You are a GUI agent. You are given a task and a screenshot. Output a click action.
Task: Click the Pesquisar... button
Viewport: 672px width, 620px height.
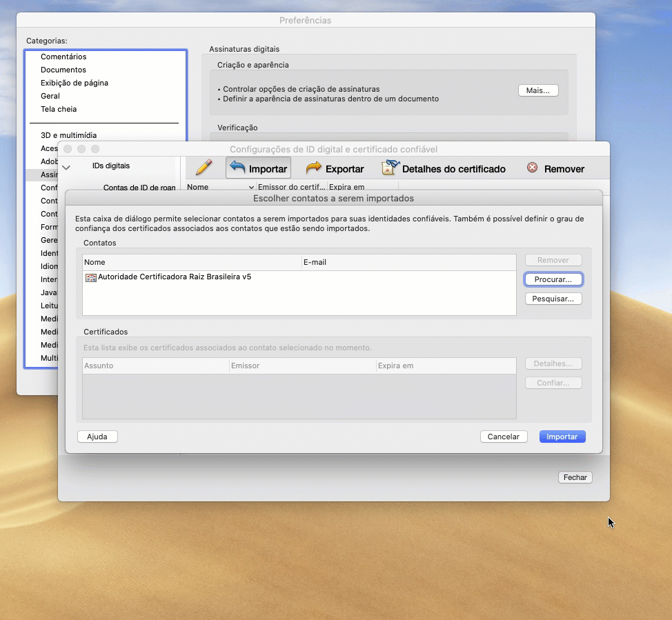pos(553,299)
